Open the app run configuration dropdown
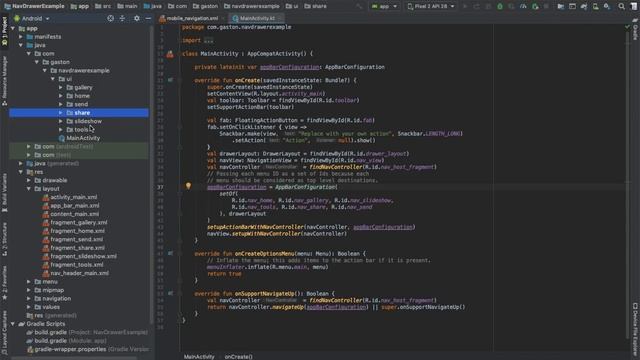The height and width of the screenshot is (360, 640). tap(384, 6)
